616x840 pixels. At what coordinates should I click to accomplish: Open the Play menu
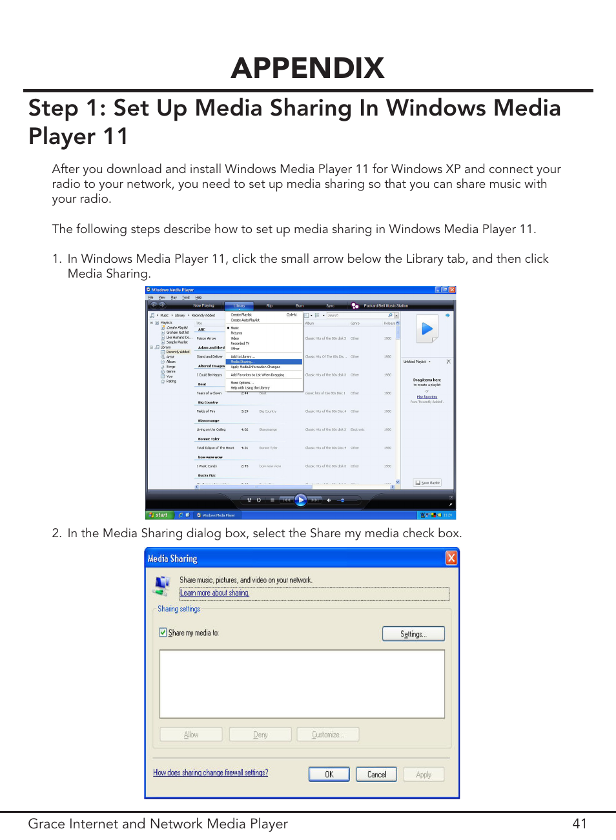point(174,298)
